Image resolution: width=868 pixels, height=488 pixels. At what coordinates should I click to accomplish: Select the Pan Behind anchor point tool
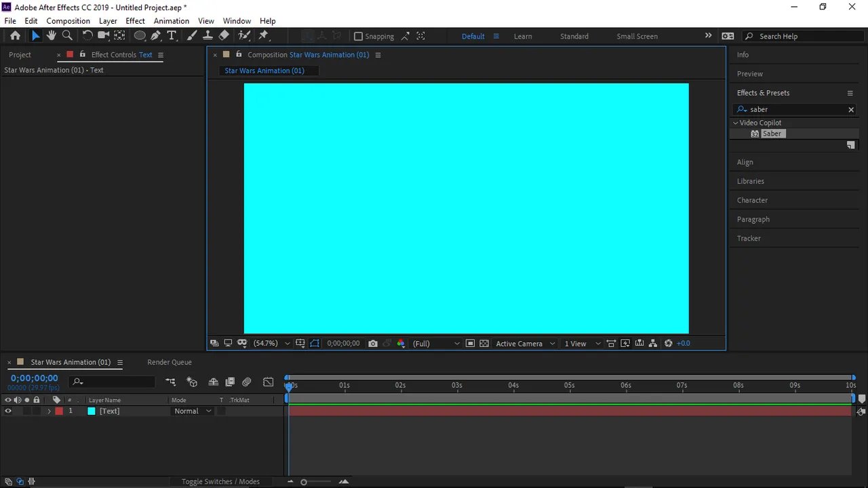[119, 36]
